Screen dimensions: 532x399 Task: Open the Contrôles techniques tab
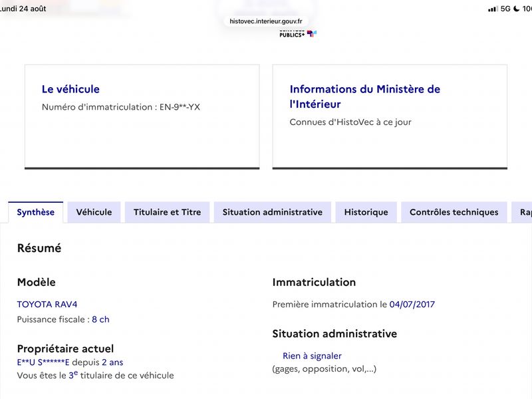(x=454, y=212)
